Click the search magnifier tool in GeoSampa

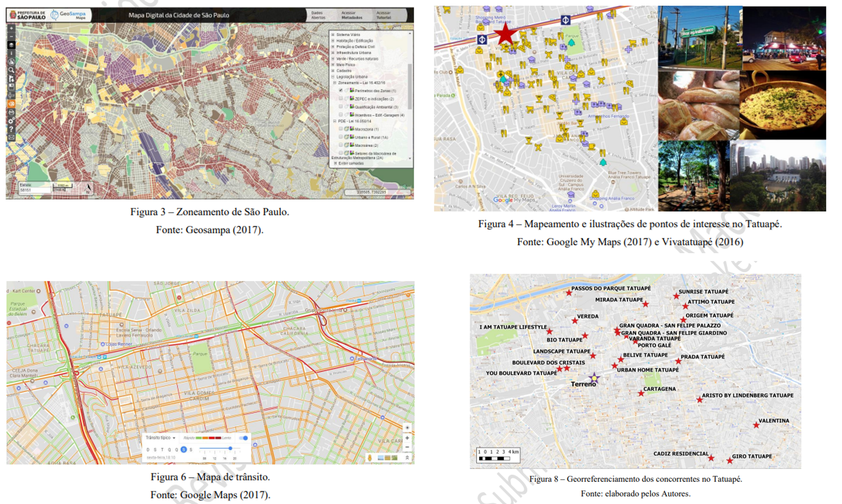[x=11, y=70]
